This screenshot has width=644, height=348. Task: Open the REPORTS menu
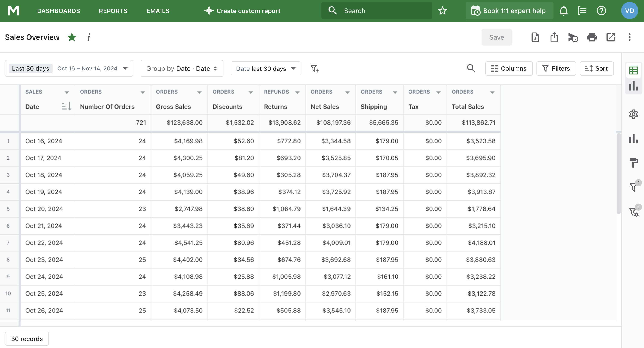tap(113, 11)
